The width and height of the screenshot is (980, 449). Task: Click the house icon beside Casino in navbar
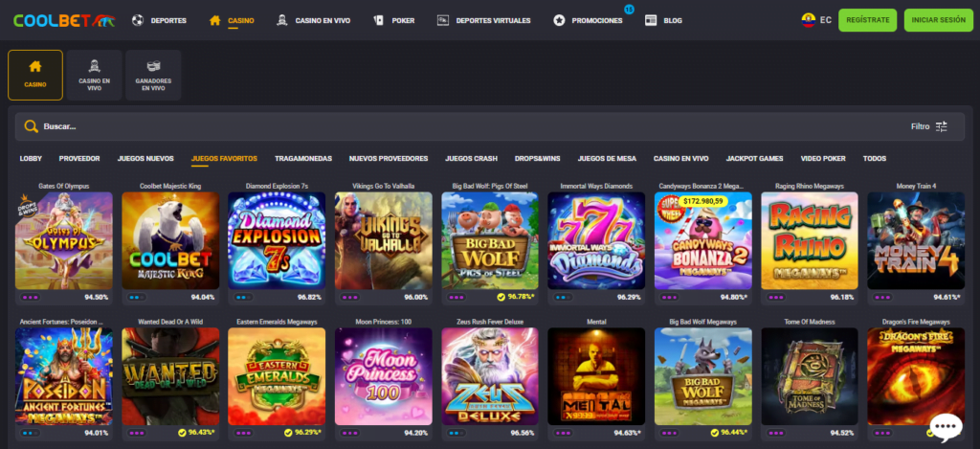[215, 21]
